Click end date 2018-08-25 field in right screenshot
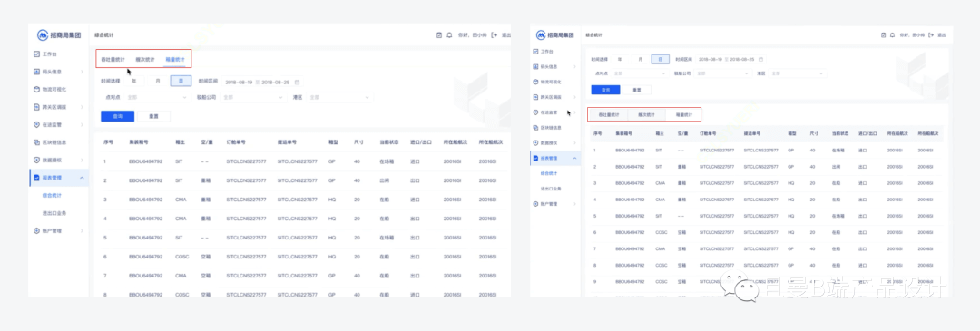This screenshot has width=980, height=331. coord(742,59)
